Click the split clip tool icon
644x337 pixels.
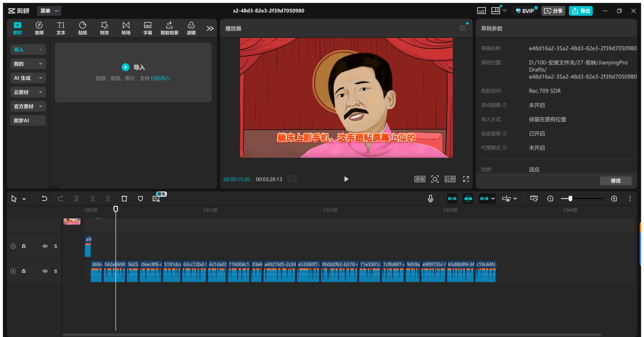click(x=76, y=199)
